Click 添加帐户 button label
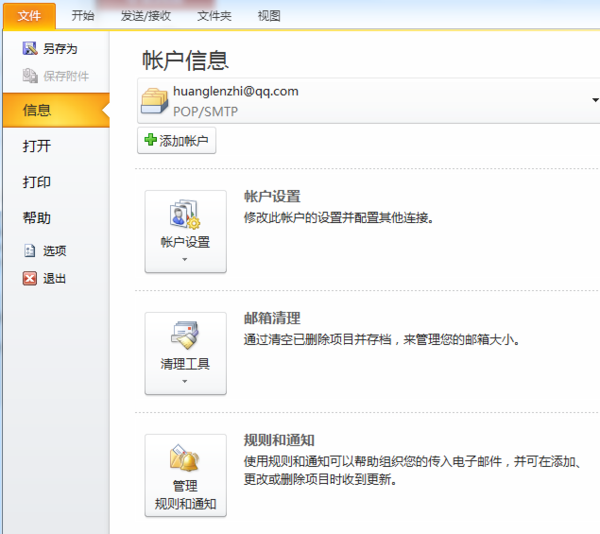Image resolution: width=600 pixels, height=534 pixels. pos(184,141)
